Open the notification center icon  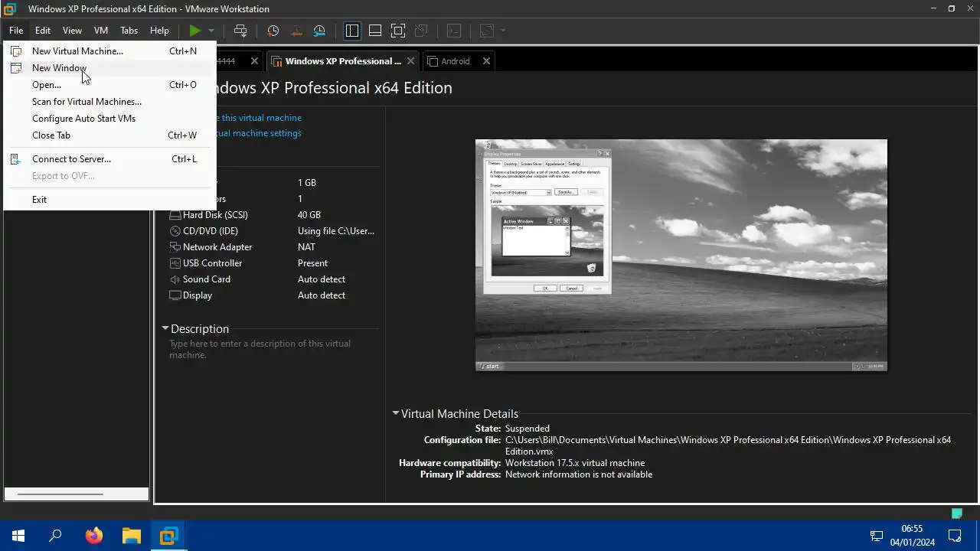tap(955, 536)
